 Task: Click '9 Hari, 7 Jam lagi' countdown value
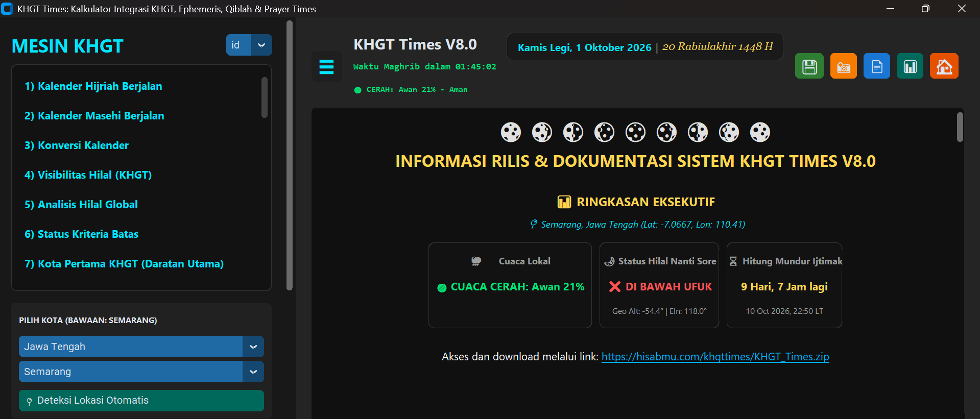coord(784,287)
